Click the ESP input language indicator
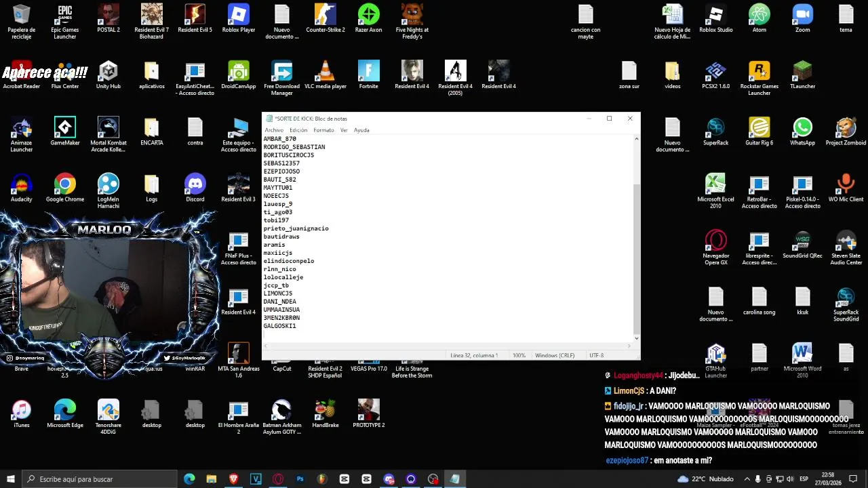Screen dimensions: 868x488 pos(804,479)
